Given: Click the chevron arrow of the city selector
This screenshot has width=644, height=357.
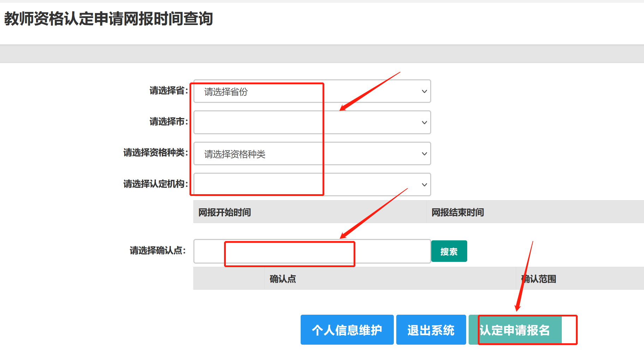Looking at the screenshot, I should 424,122.
